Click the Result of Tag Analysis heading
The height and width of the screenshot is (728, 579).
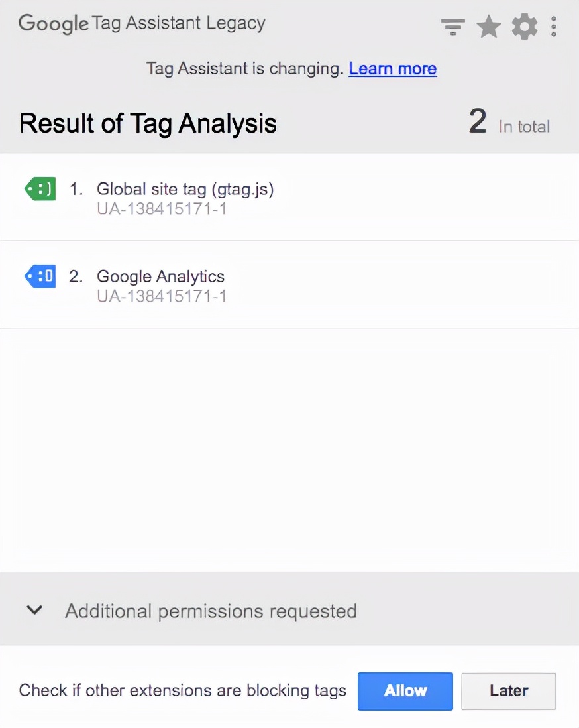tap(148, 123)
